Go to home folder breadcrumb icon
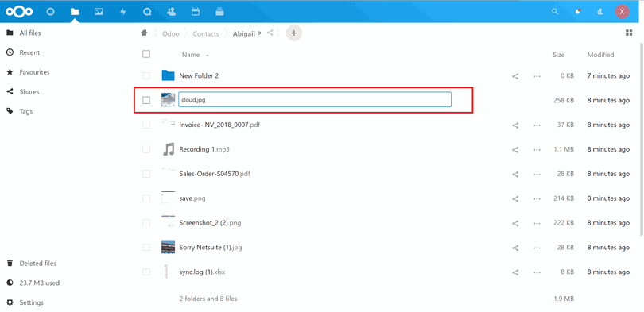644x312 pixels. pyautogui.click(x=144, y=33)
